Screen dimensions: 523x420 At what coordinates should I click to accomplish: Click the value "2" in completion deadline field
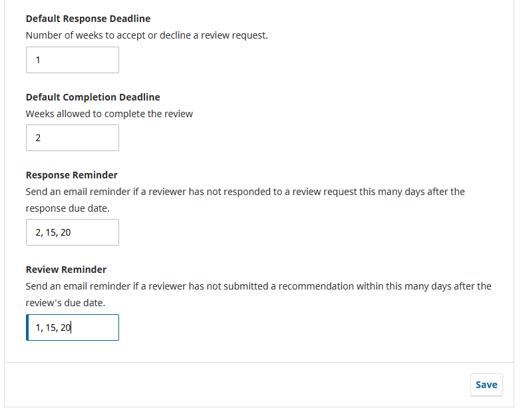pyautogui.click(x=39, y=138)
